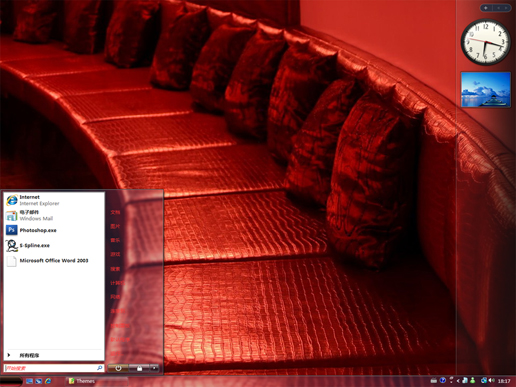
Task: Open 图片 (Pictures) in the Start menu
Action: tap(115, 226)
